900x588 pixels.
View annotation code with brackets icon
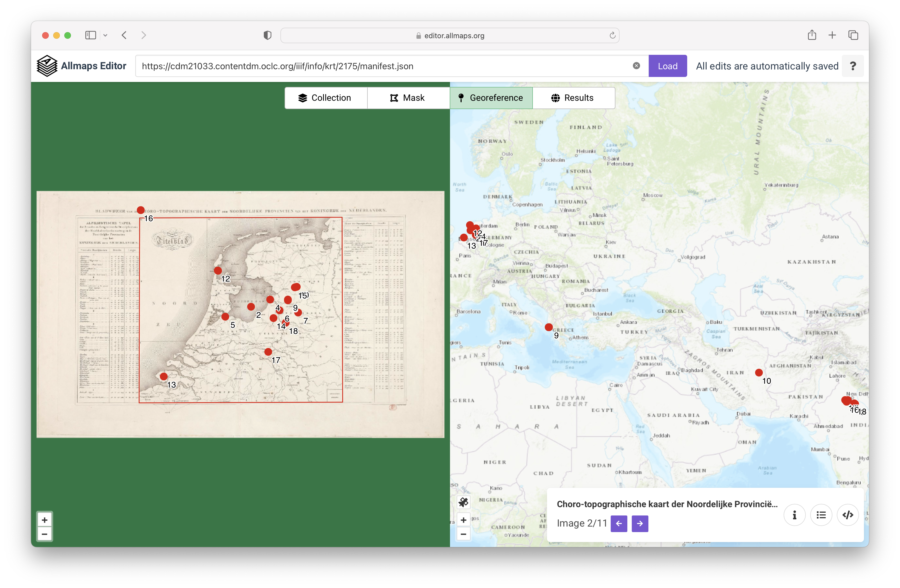[x=848, y=515]
